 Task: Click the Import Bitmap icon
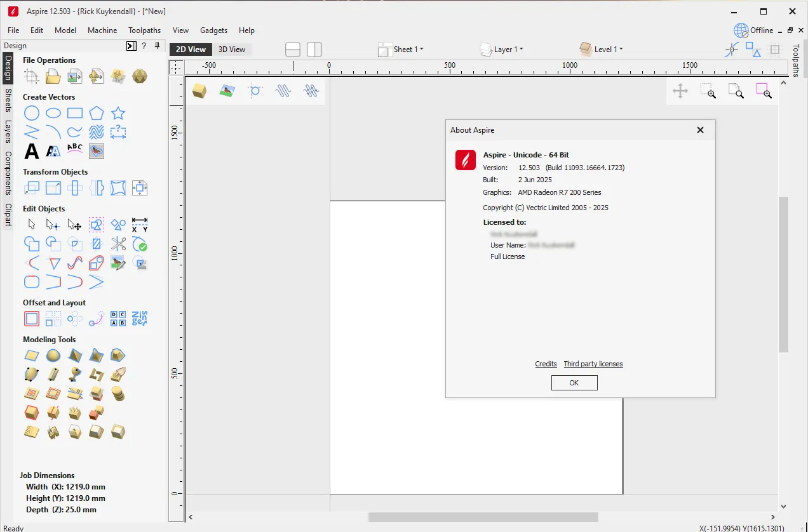[x=75, y=77]
